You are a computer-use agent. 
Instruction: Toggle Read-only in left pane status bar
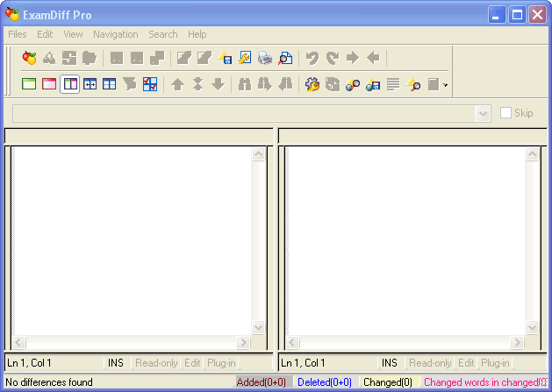pos(156,363)
